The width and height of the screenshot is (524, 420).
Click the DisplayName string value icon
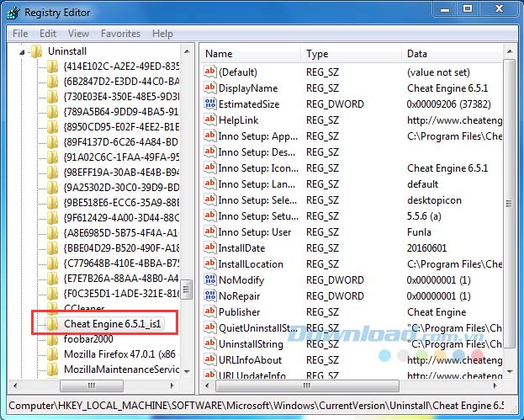[210, 88]
